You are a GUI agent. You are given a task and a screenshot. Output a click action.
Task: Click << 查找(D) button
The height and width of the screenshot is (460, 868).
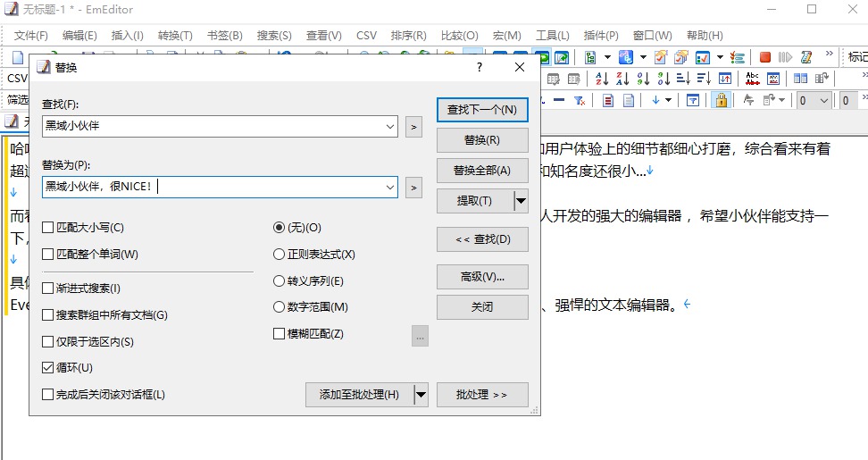[482, 239]
